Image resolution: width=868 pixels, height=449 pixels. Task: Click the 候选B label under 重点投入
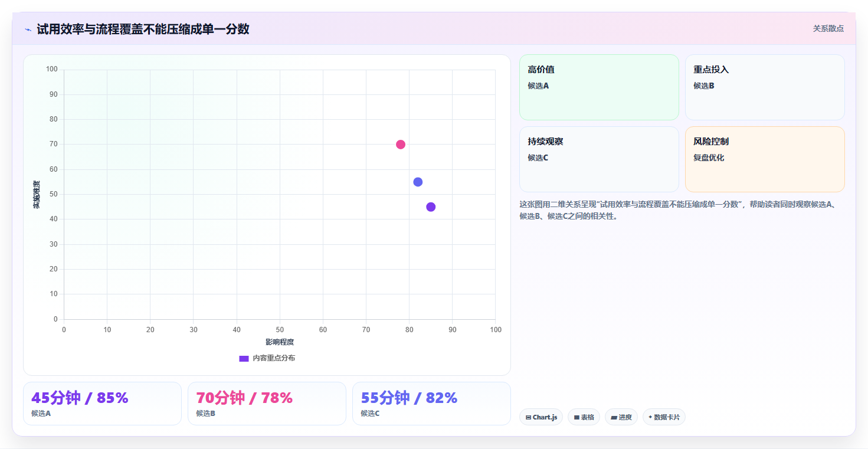pos(704,86)
